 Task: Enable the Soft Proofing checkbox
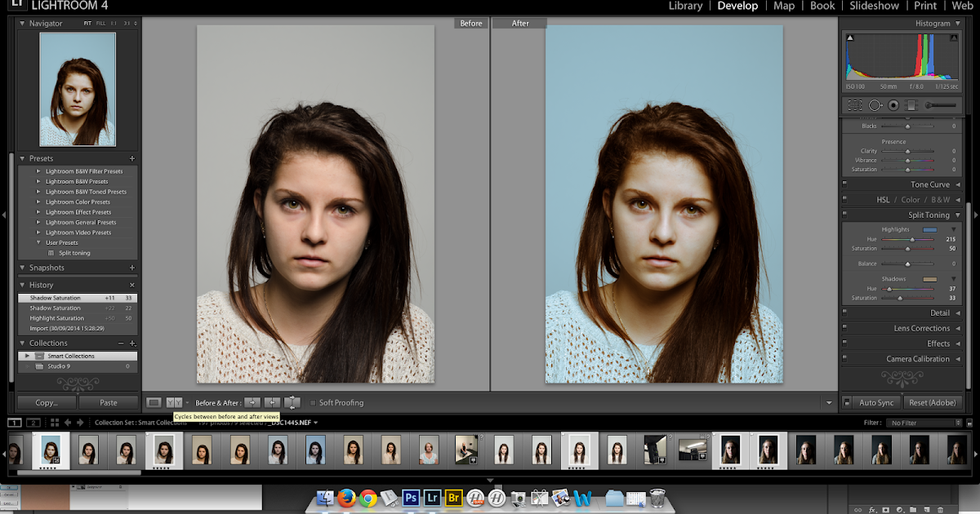(313, 403)
